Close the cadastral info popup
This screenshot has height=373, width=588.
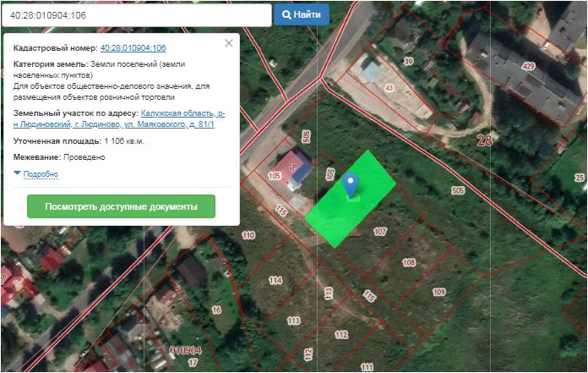point(228,43)
